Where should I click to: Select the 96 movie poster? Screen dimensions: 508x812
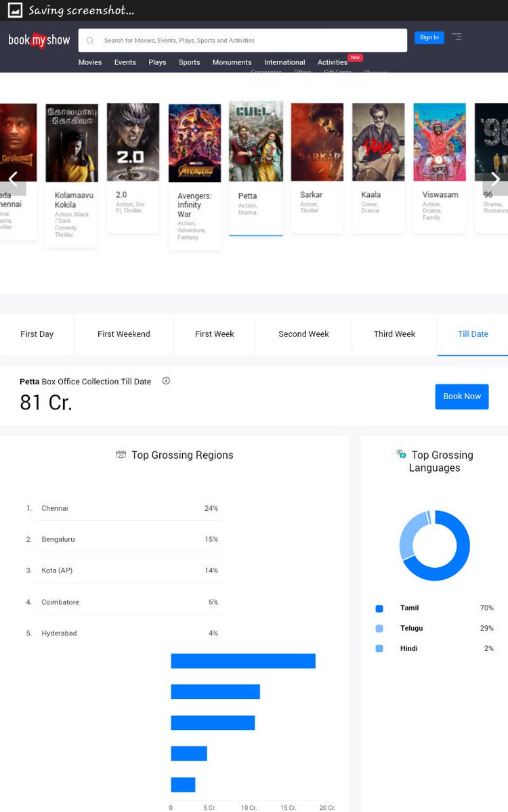(492, 142)
